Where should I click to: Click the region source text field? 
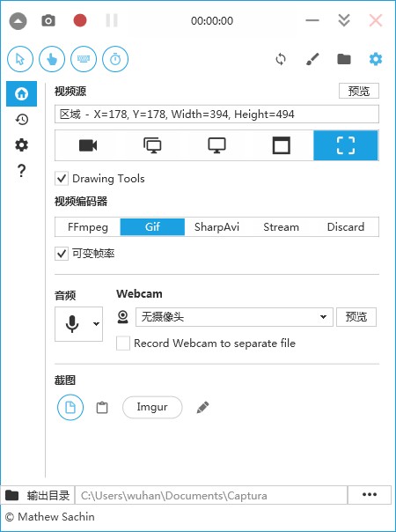216,115
